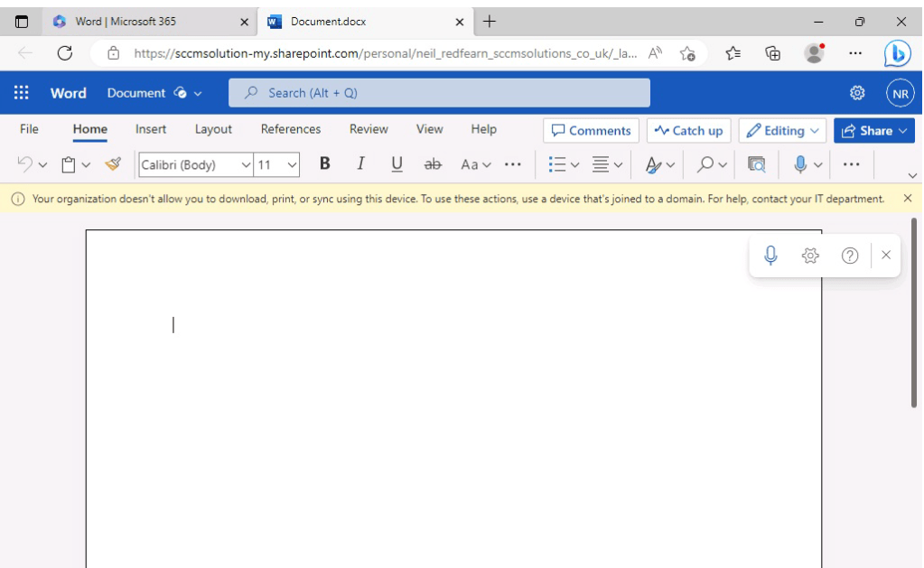Viewport: 924px width, 568px height.
Task: Click the Format Painter icon
Action: pos(113,164)
